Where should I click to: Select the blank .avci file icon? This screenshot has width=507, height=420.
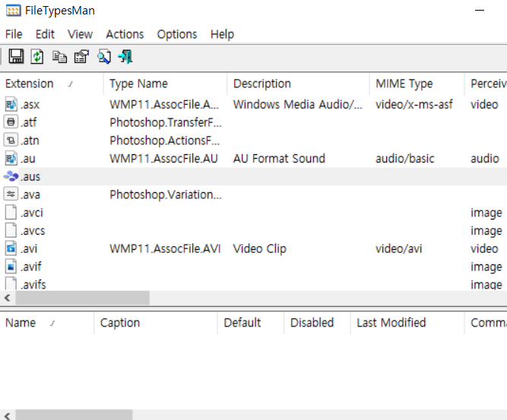tap(11, 212)
